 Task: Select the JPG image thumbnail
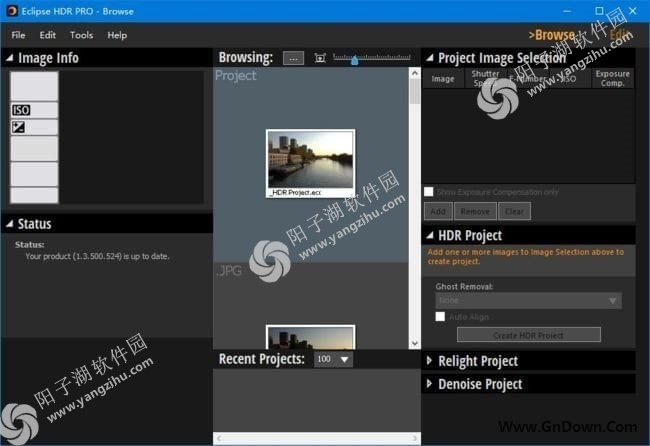[x=310, y=337]
